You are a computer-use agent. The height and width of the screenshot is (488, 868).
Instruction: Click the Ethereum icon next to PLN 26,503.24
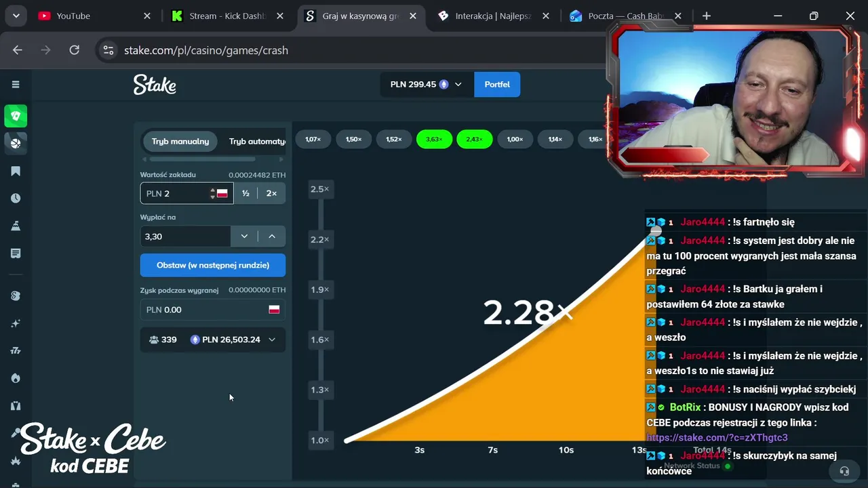click(x=195, y=340)
